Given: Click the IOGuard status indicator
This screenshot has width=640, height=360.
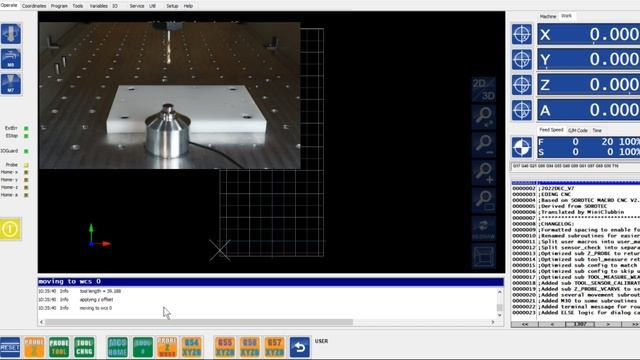Looking at the screenshot, I should [26, 151].
